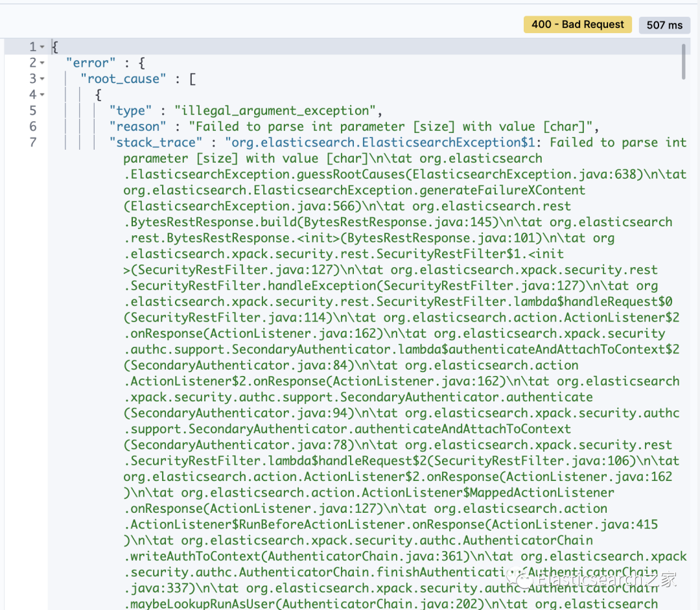The height and width of the screenshot is (610, 700).
Task: Click the Elasticsearch watermark logo near the bottom
Action: [520, 579]
